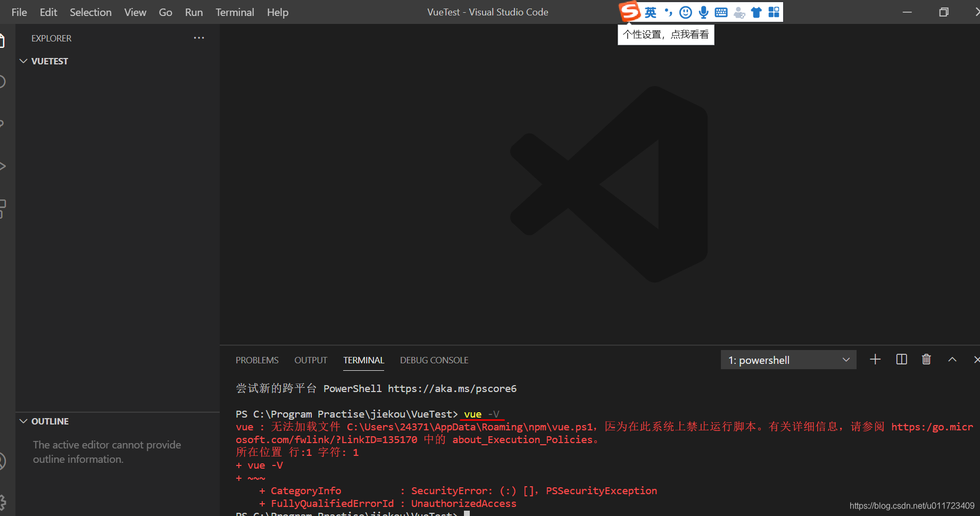The height and width of the screenshot is (516, 980).
Task: Minimize the VS Code window
Action: pyautogui.click(x=907, y=12)
